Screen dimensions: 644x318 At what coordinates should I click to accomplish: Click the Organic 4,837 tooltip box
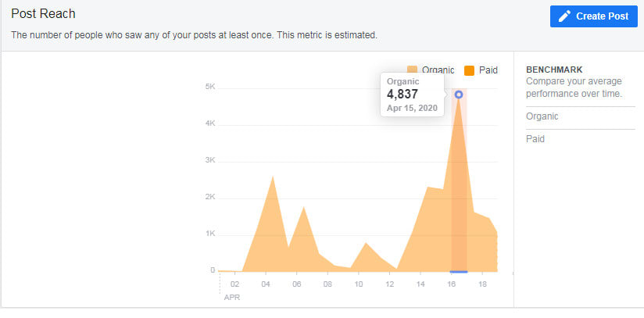pyautogui.click(x=412, y=94)
